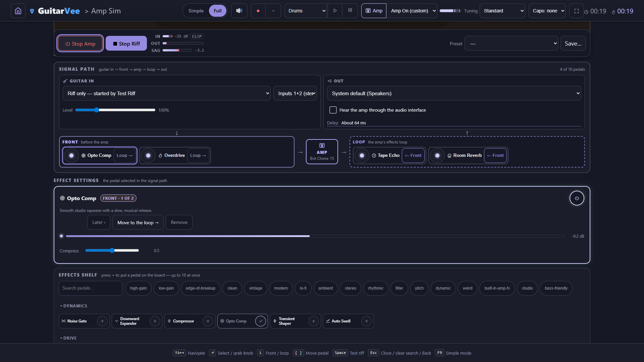This screenshot has height=362, width=644.
Task: Filter pedals by the vintage tag
Action: (x=256, y=288)
